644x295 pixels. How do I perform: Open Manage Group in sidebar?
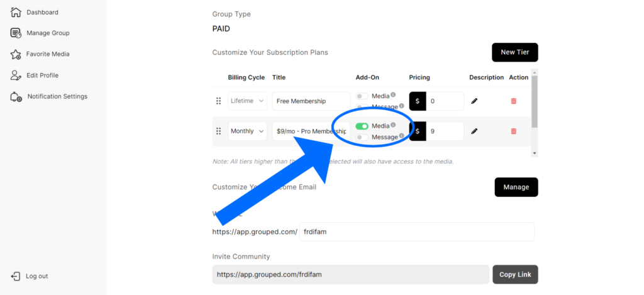48,33
